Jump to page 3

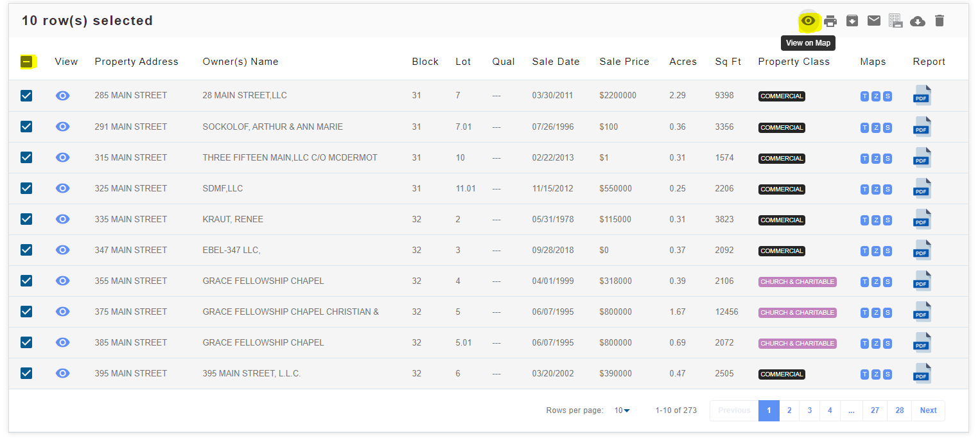[810, 410]
